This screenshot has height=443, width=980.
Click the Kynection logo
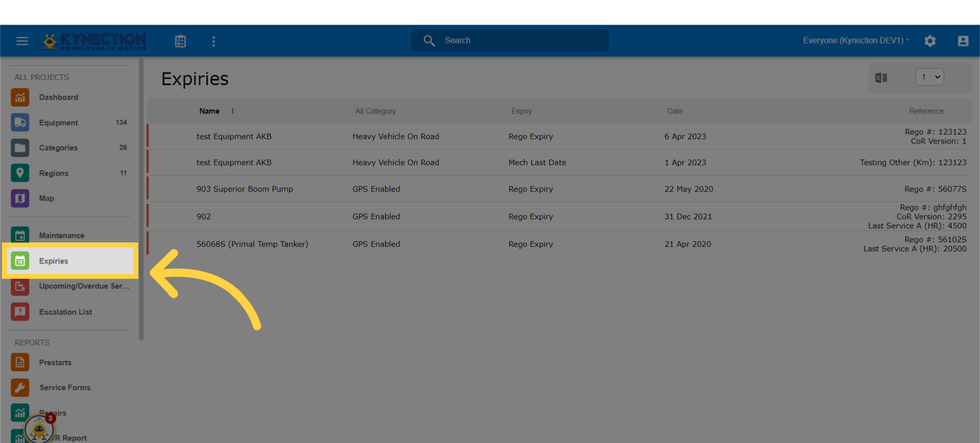tap(94, 41)
